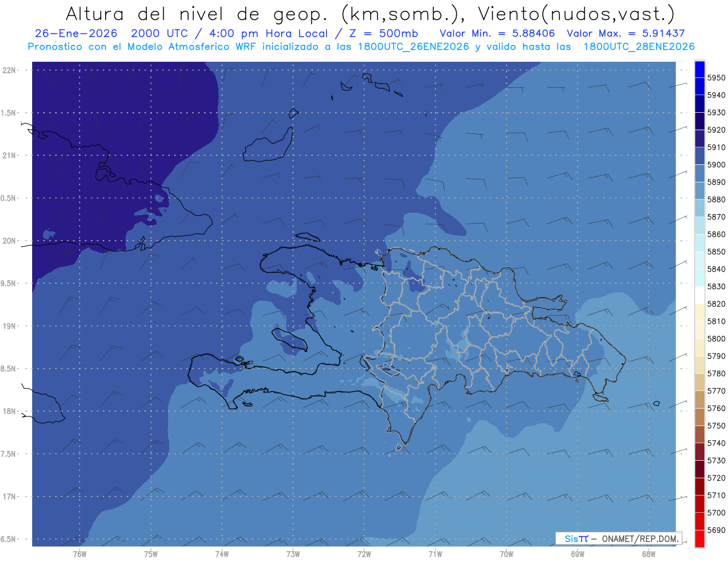Click the longitude label "76W"
Image resolution: width=728 pixels, height=562 pixels.
tap(79, 554)
